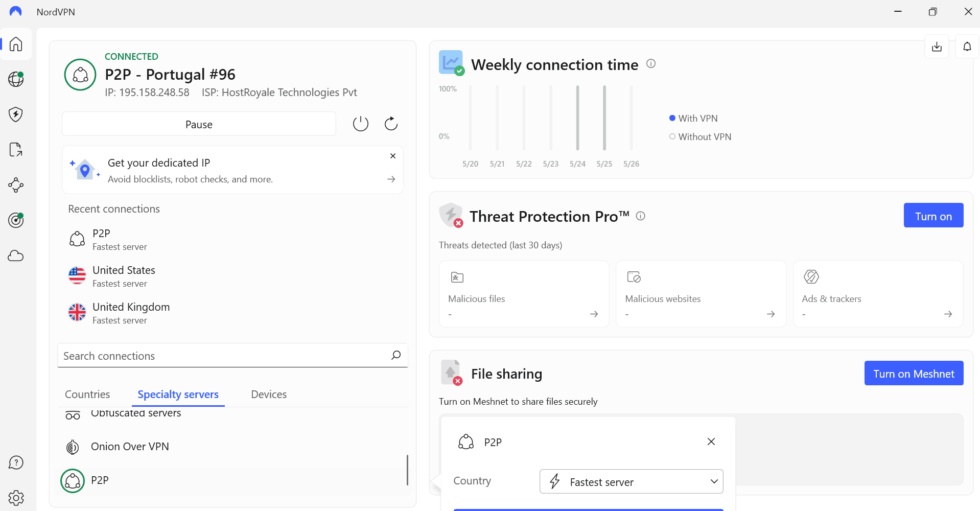Turn on Threat Protection Pro

pos(934,216)
